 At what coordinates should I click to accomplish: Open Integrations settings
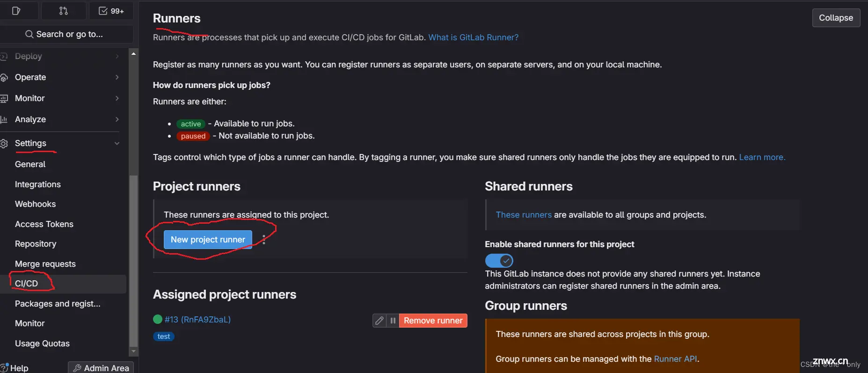point(38,184)
